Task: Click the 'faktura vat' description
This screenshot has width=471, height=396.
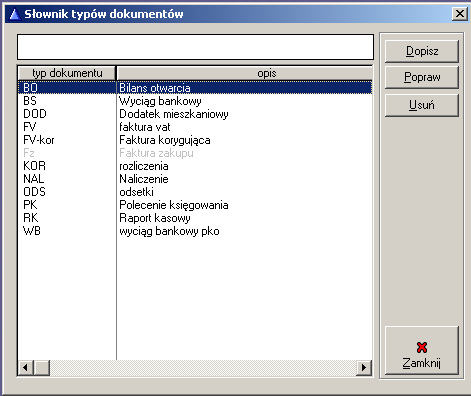Action: pyautogui.click(x=145, y=127)
